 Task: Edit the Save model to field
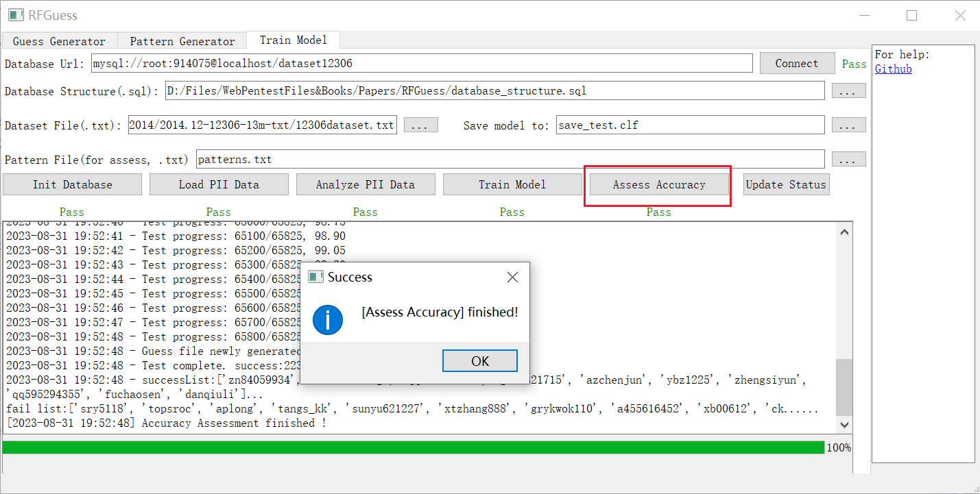pyautogui.click(x=690, y=125)
